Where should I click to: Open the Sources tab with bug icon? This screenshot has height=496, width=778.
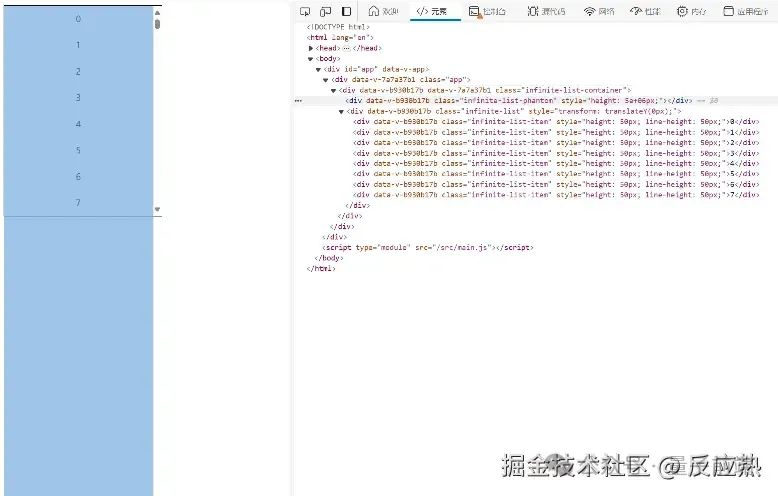coord(546,11)
